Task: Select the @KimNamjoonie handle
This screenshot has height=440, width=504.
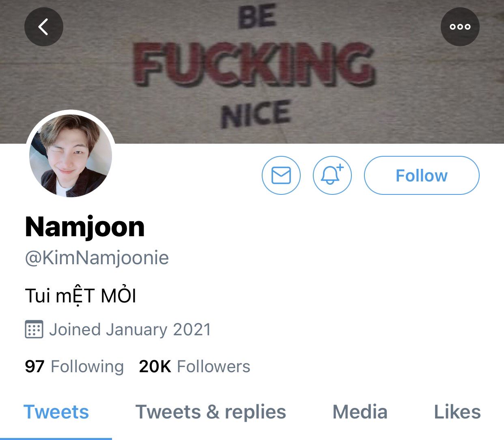Action: click(x=97, y=258)
